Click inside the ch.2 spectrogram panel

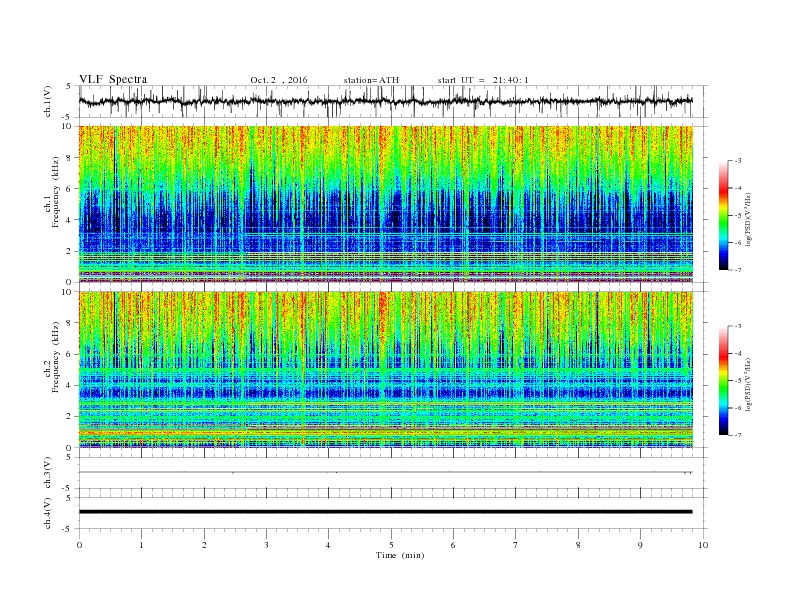pyautogui.click(x=386, y=369)
